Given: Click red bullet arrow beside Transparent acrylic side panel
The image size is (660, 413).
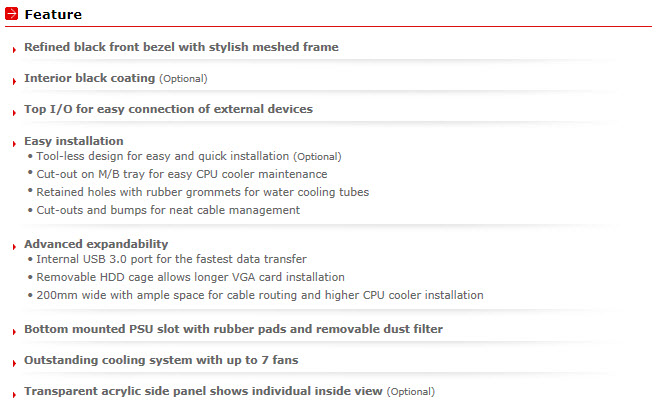Looking at the screenshot, I should point(14,394).
